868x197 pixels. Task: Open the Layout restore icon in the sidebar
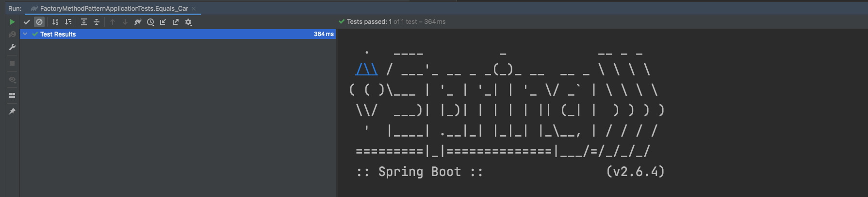coord(12,95)
